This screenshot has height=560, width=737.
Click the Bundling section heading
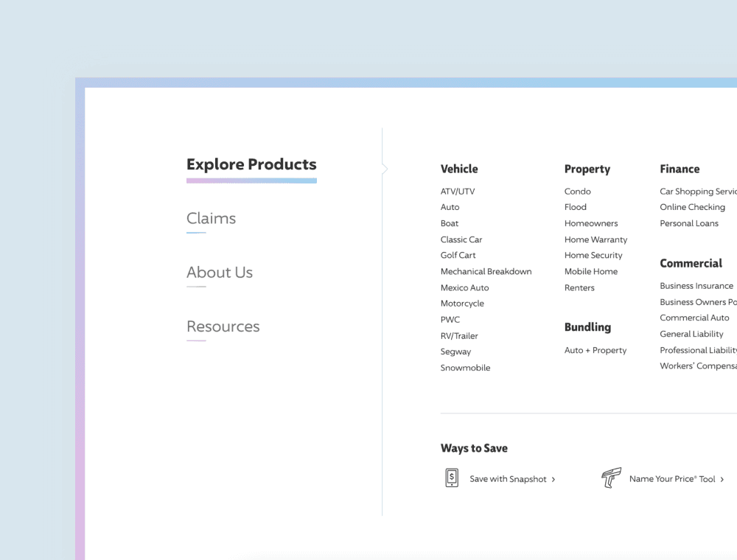587,327
